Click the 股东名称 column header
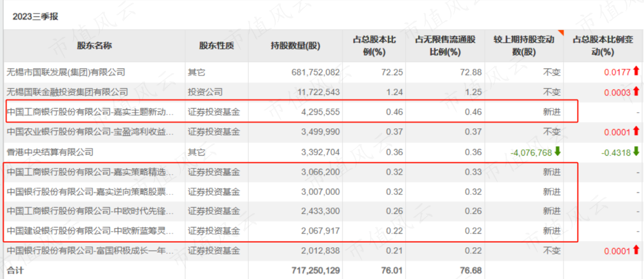This screenshot has width=644, height=279. [94, 46]
